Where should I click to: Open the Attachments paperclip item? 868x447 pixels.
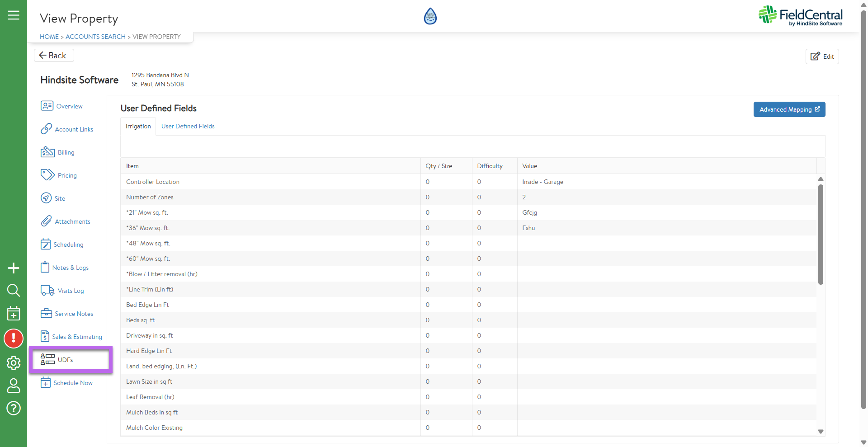click(72, 221)
